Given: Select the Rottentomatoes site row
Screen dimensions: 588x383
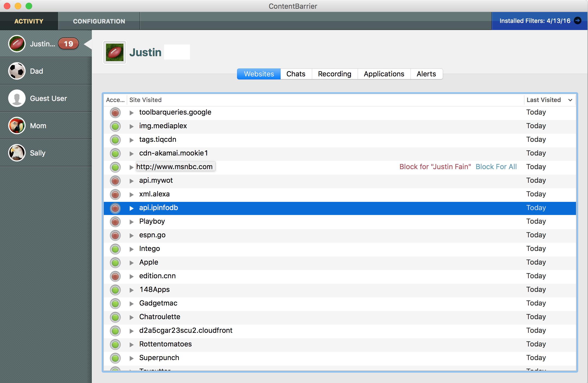Looking at the screenshot, I should [340, 344].
